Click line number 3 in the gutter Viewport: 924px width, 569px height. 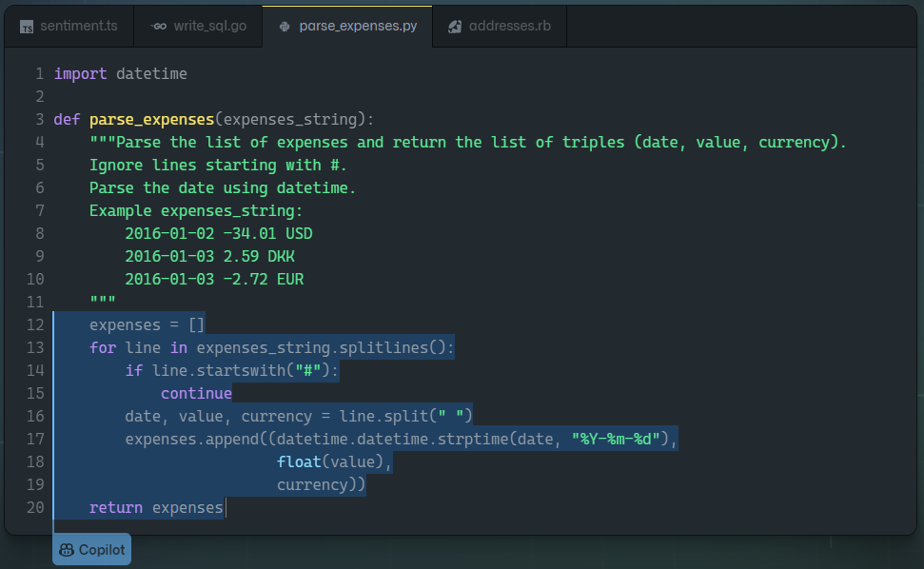[39, 119]
